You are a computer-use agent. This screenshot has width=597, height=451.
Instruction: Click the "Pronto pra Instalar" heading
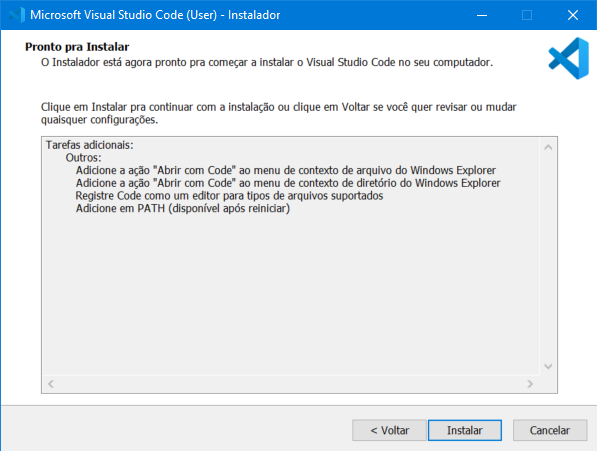point(77,47)
